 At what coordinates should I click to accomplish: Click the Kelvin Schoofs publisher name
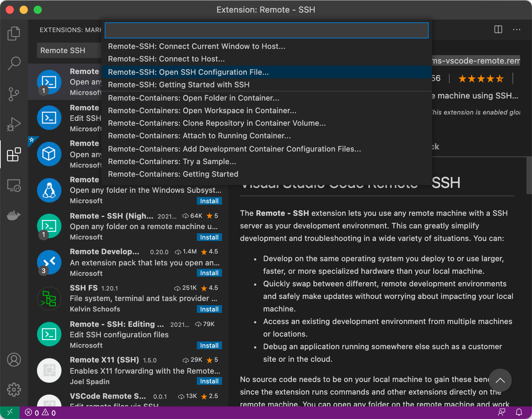(x=95, y=309)
